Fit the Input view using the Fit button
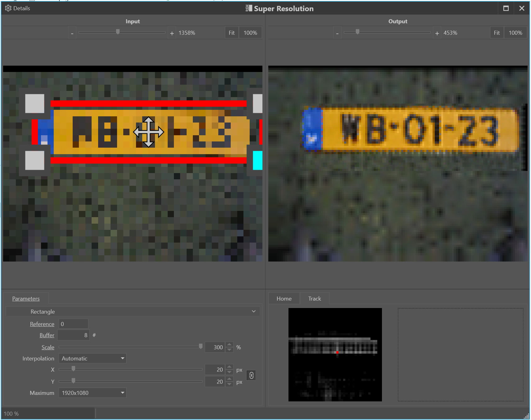The height and width of the screenshot is (420, 531). pos(231,33)
